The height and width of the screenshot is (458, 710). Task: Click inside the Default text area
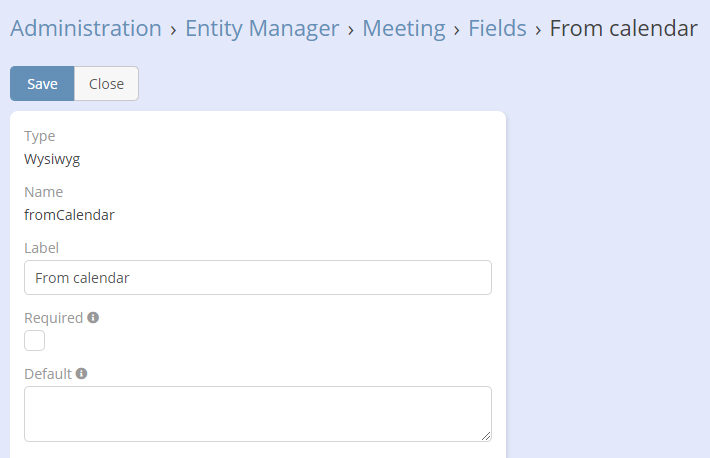tap(257, 413)
